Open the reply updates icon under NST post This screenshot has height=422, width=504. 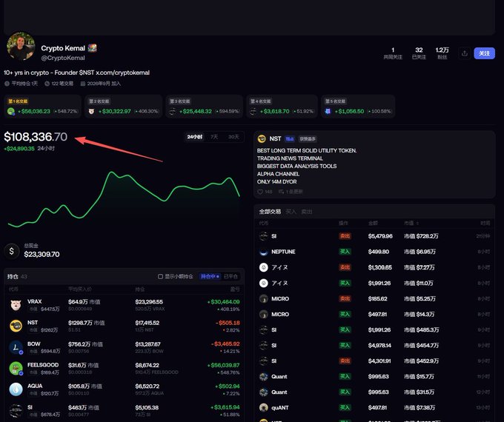(x=281, y=192)
